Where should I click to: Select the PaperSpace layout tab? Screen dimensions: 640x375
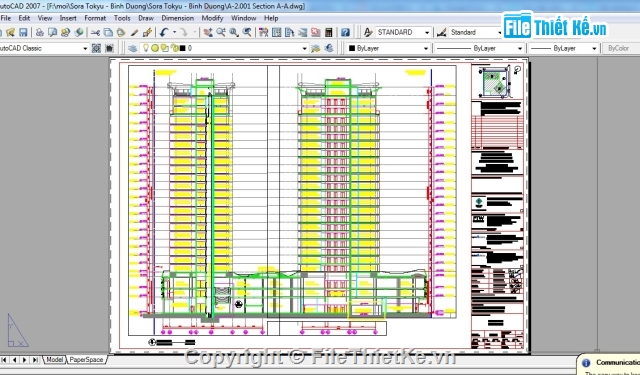[86, 359]
